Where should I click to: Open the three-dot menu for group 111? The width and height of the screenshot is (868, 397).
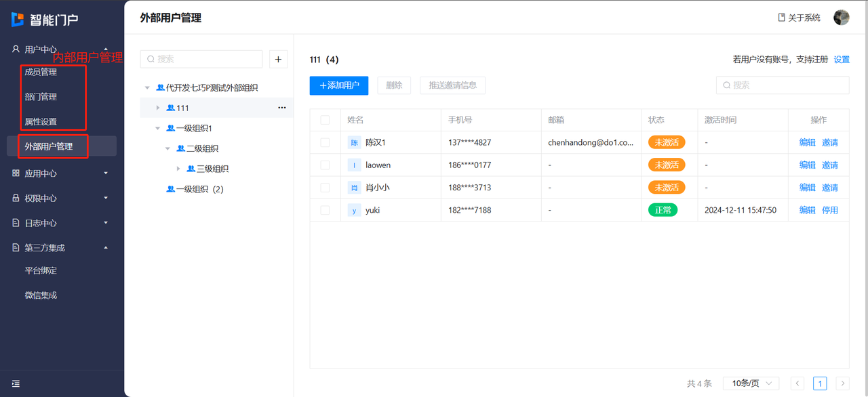coord(282,108)
